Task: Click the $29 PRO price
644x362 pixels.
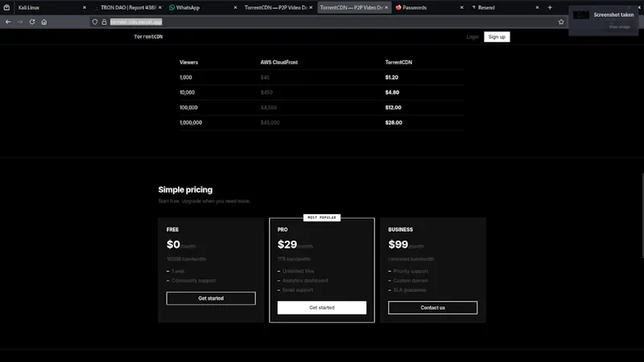Action: [x=287, y=245]
